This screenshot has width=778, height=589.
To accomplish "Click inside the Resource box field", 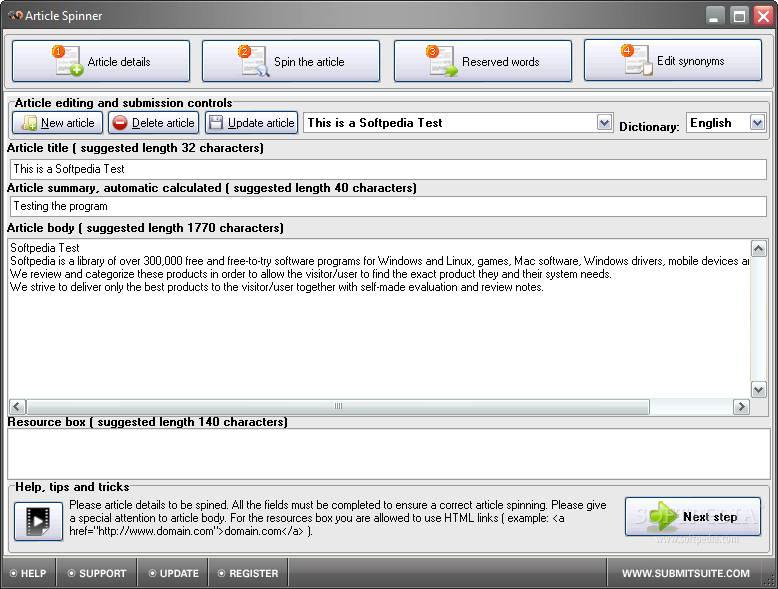I will click(389, 454).
